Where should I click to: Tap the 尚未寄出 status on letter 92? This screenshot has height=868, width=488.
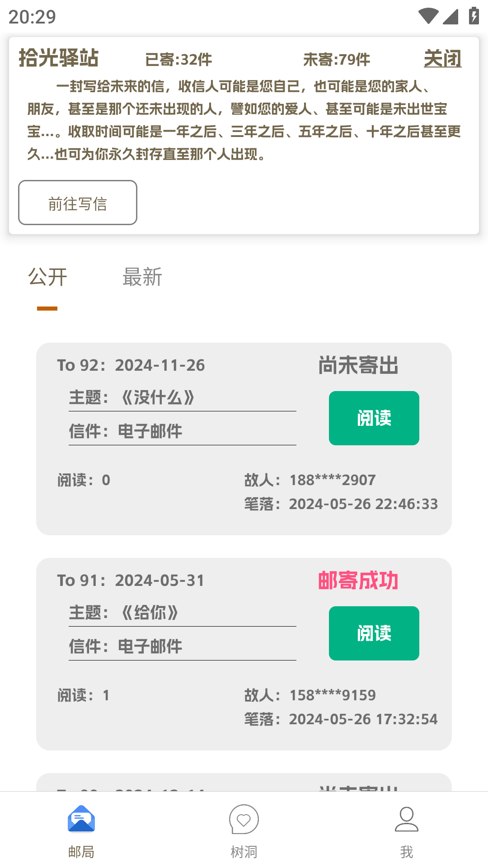click(x=358, y=365)
